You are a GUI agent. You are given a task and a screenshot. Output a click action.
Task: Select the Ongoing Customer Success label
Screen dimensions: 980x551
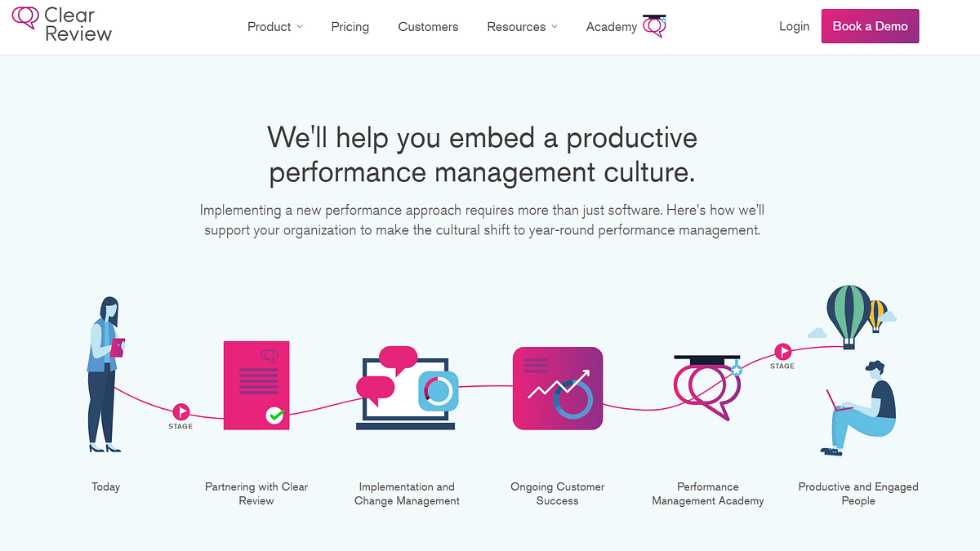pos(558,494)
